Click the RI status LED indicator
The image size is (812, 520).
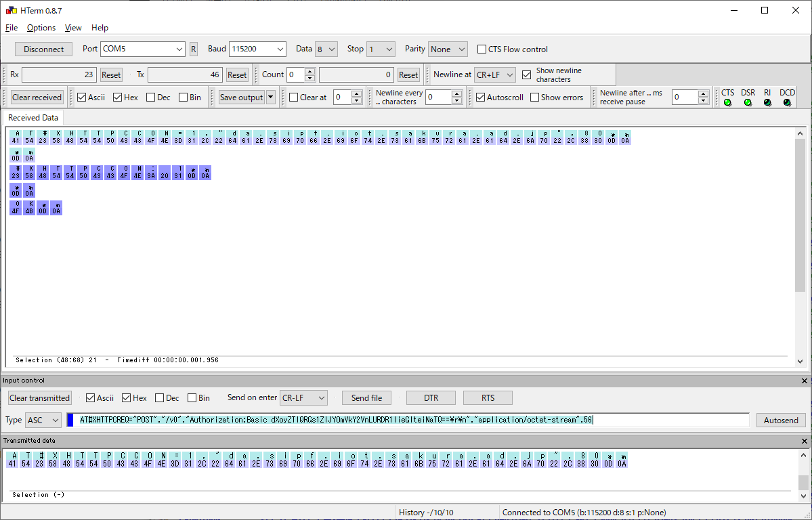click(x=767, y=103)
